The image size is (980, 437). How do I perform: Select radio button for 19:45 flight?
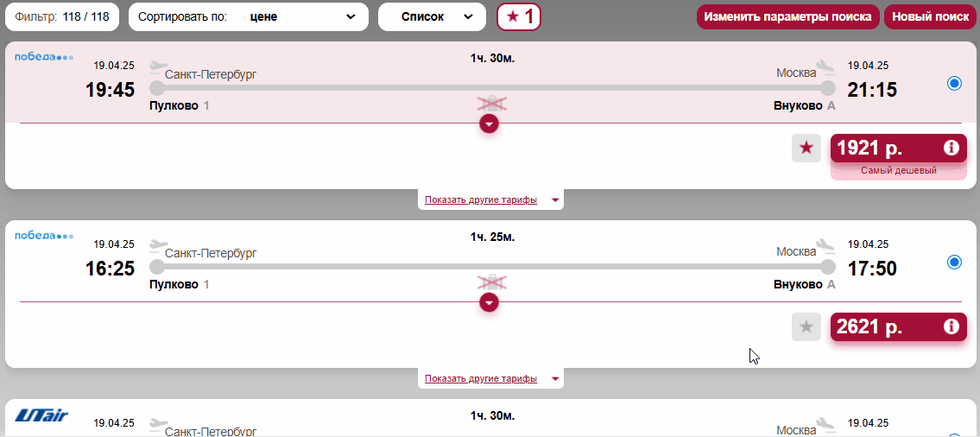(954, 83)
